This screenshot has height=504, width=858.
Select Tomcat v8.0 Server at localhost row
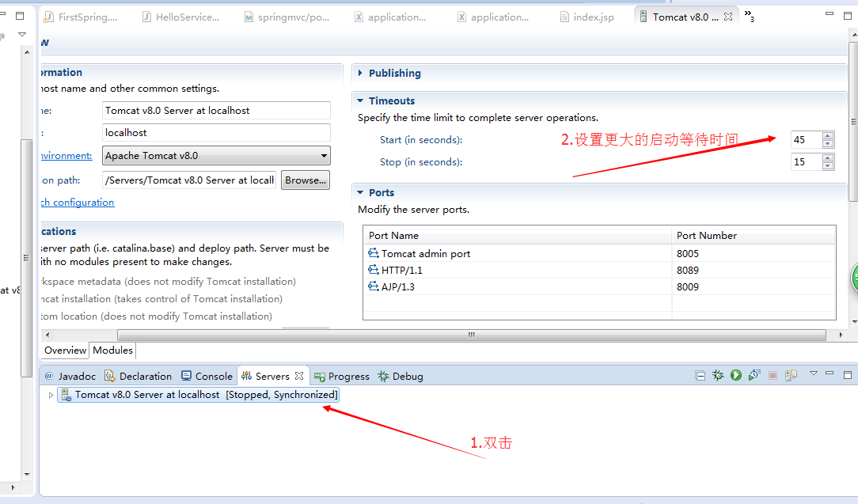click(198, 395)
